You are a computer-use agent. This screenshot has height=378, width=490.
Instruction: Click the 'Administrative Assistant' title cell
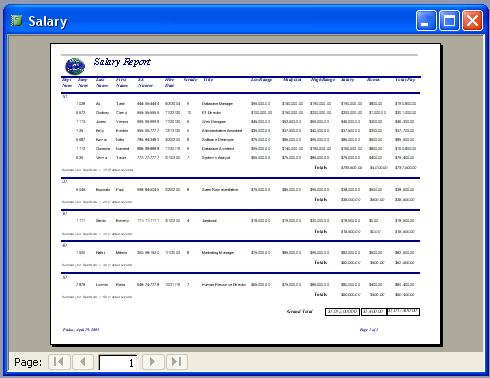click(x=222, y=131)
